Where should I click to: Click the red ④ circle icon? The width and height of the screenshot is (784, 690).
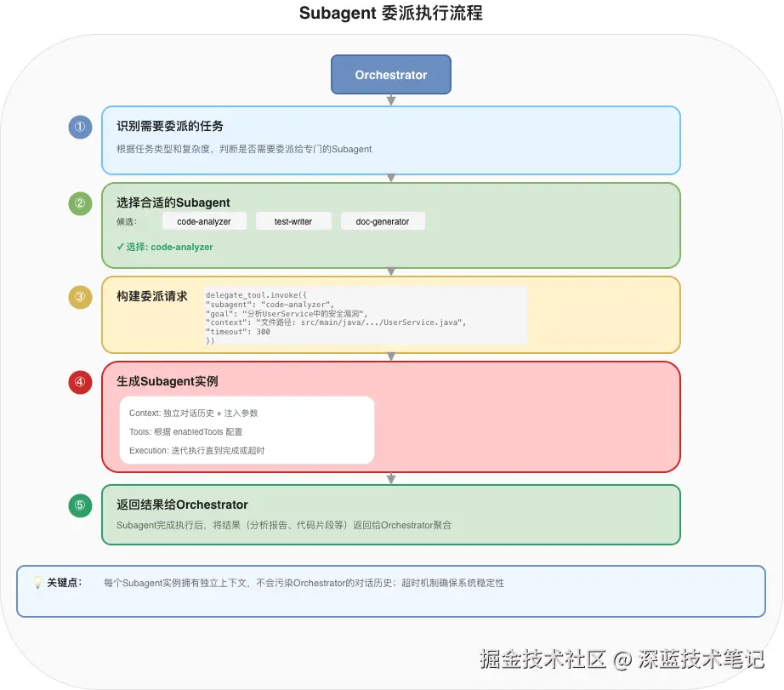point(79,382)
